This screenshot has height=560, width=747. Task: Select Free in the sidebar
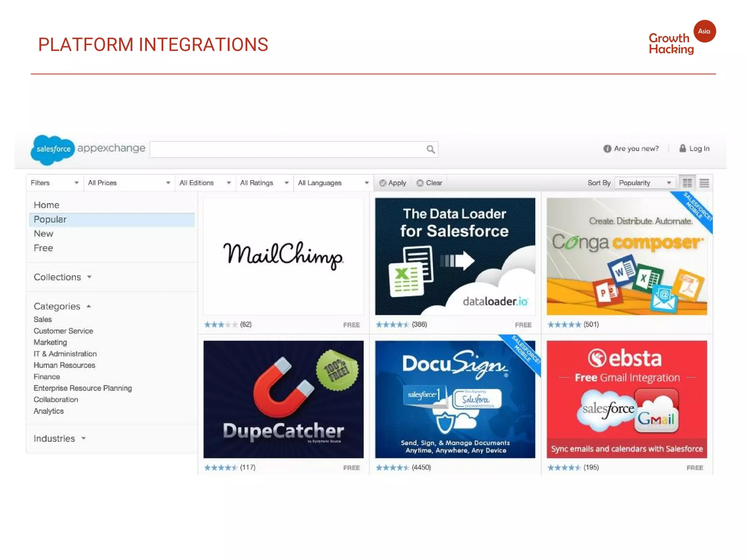coord(43,248)
